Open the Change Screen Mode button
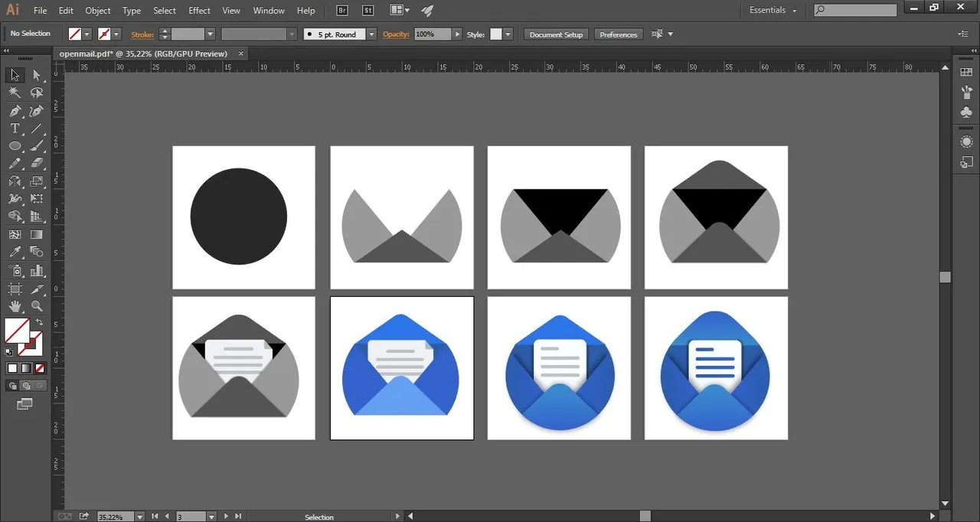 [x=25, y=403]
